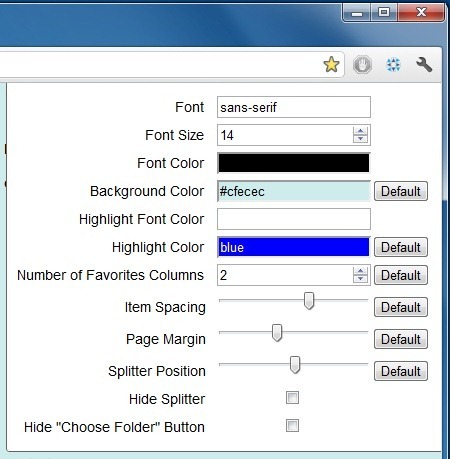Increase Number of Favorites Columns stepper

[360, 271]
